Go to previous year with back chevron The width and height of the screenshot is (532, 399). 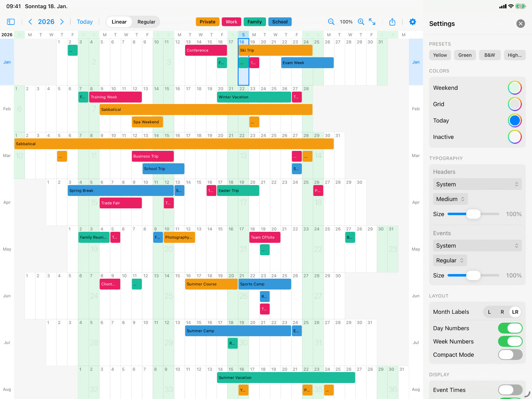point(30,22)
